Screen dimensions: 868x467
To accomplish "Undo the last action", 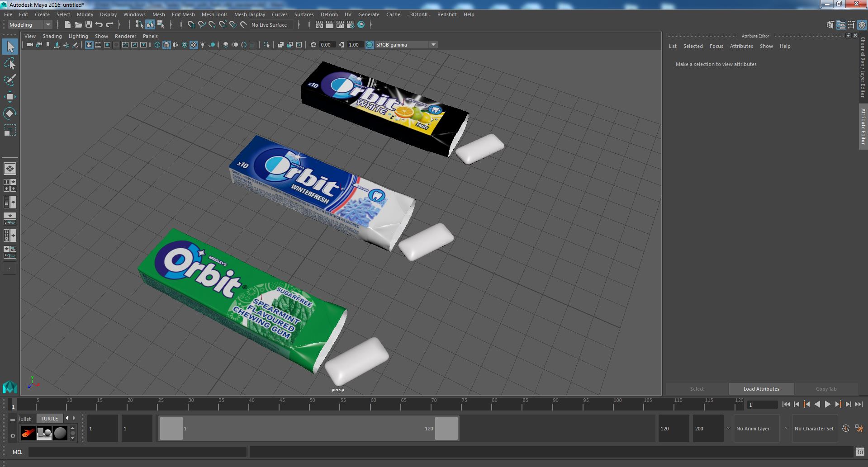I will (x=99, y=24).
